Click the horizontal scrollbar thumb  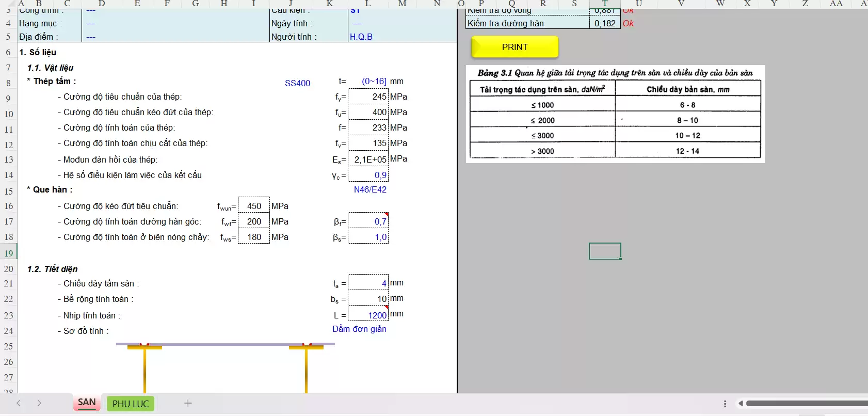pyautogui.click(x=807, y=404)
